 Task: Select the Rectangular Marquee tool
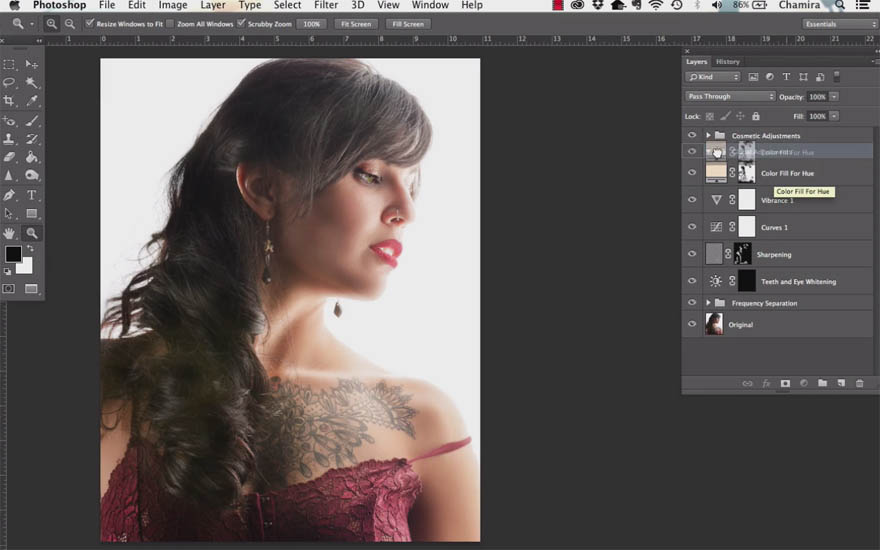click(x=9, y=65)
